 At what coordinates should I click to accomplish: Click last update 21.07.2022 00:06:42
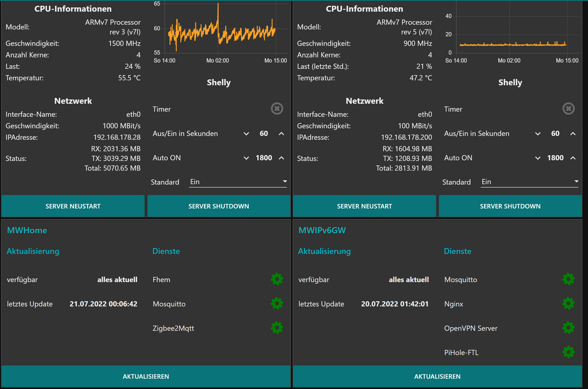pos(103,304)
